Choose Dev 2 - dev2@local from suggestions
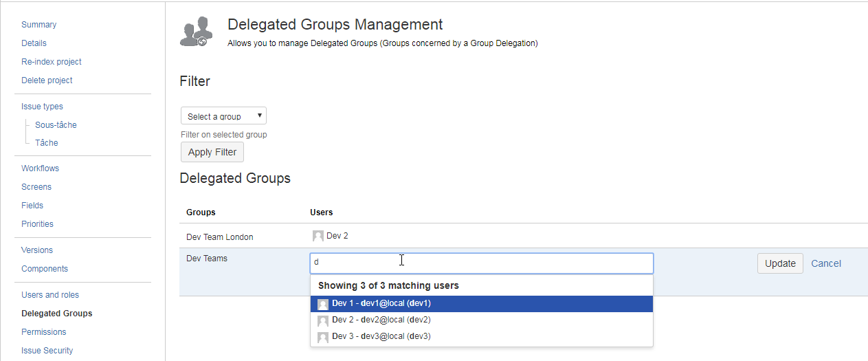The image size is (868, 361). tap(381, 320)
